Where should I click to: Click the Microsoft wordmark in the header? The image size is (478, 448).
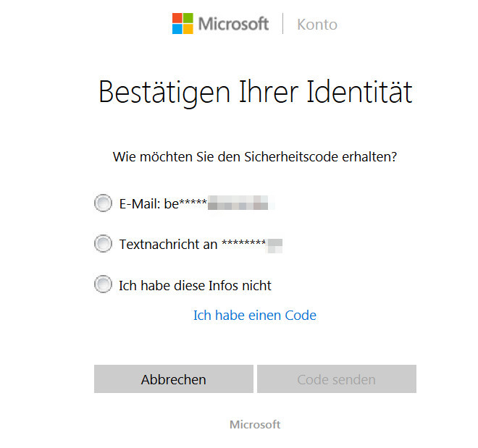point(233,24)
